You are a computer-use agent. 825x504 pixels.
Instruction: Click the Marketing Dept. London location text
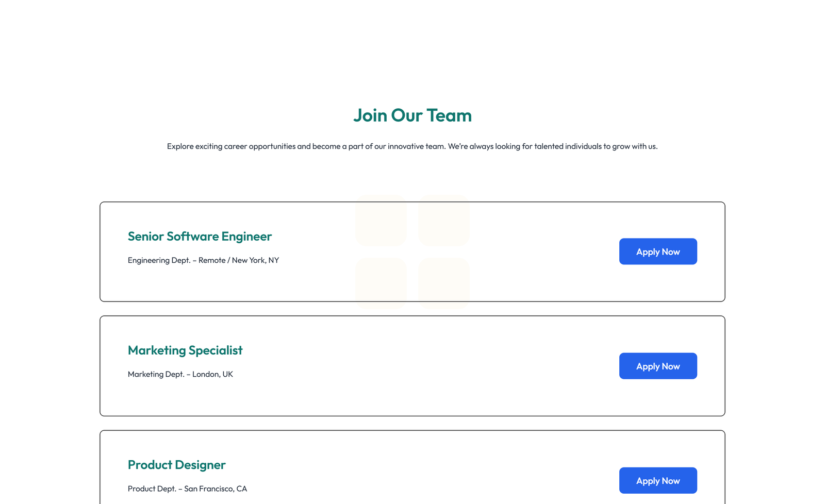coord(180,374)
